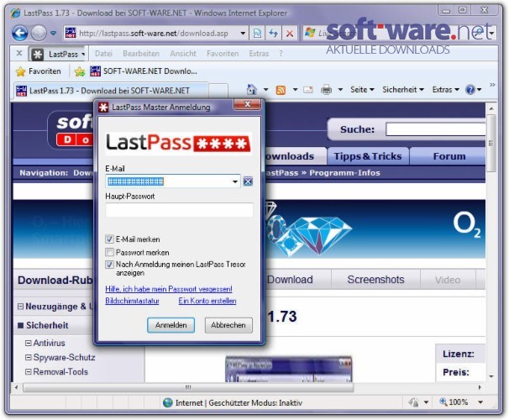Open the LastPass toolbar button menu
Screen dimensions: 509x420
pos(59,55)
